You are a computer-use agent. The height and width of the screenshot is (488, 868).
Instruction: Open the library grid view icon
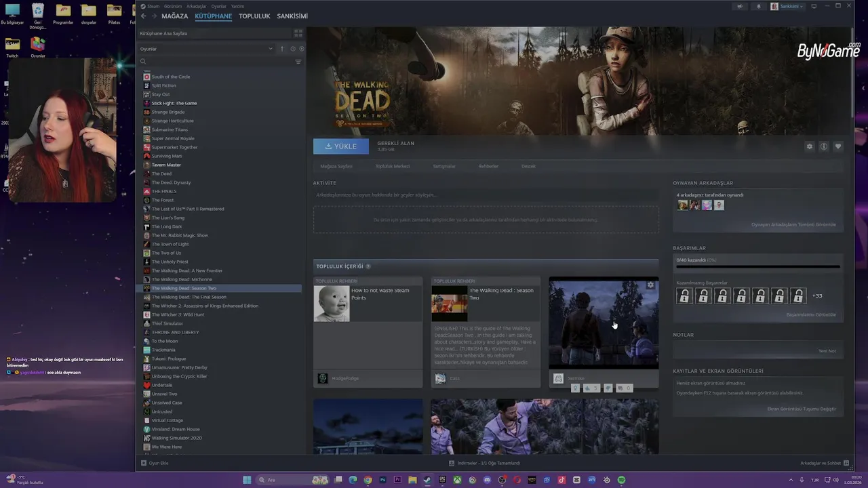click(298, 33)
